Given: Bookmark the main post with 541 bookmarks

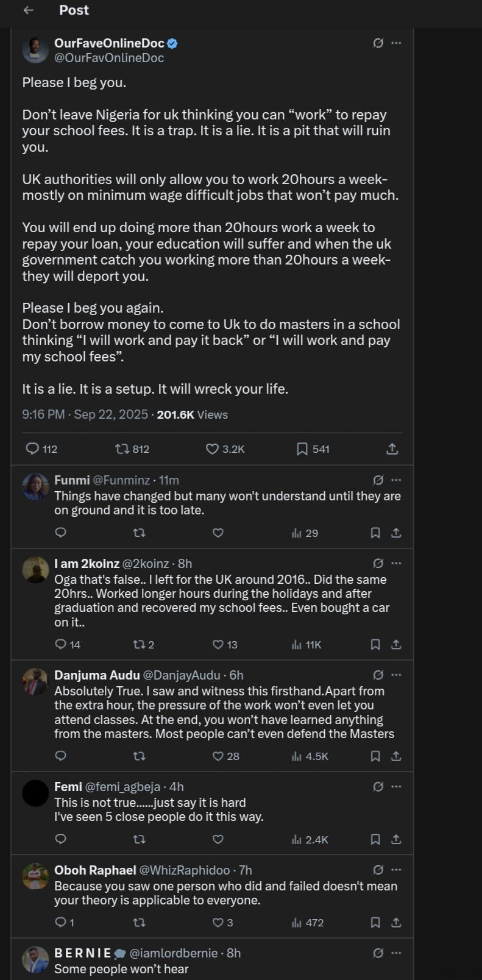Looking at the screenshot, I should click(302, 449).
